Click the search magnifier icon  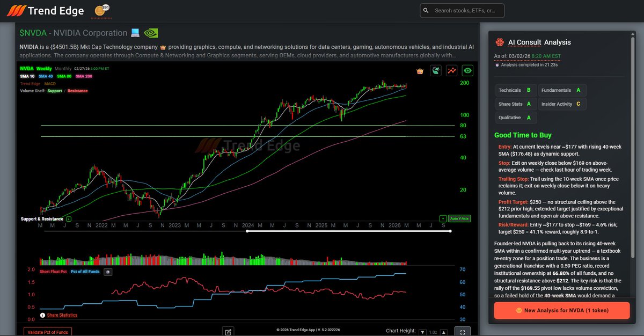coord(426,10)
